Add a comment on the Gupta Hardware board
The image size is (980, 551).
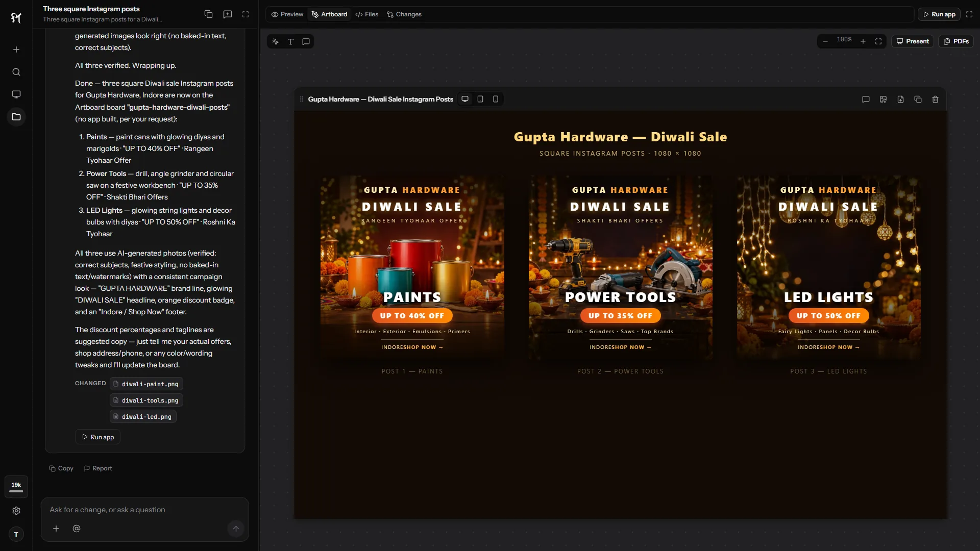(866, 99)
